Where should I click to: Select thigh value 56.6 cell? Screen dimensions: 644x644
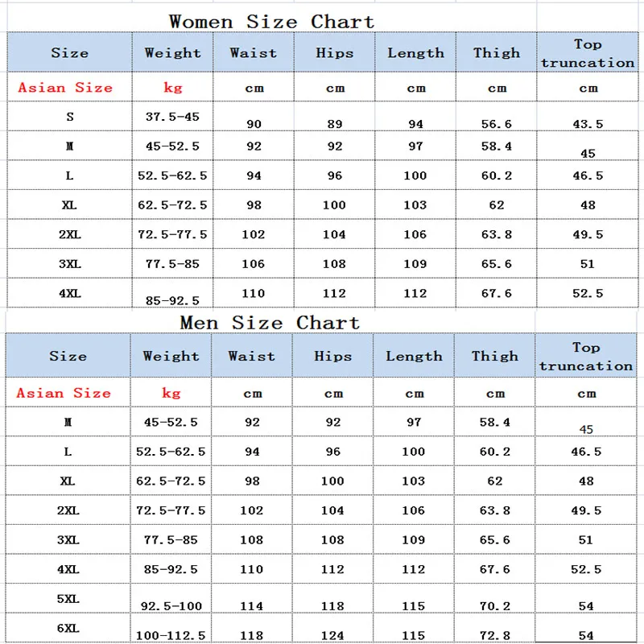(x=497, y=123)
